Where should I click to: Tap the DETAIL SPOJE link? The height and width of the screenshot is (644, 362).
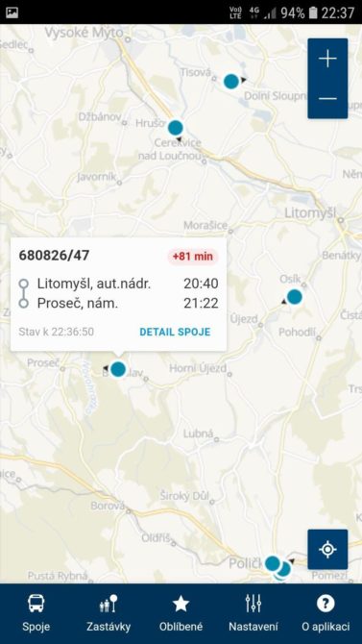pos(175,332)
